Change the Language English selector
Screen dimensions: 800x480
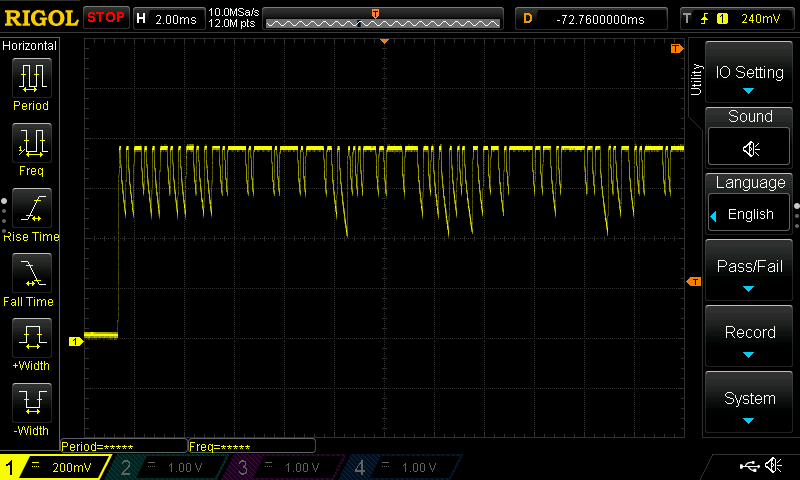click(x=749, y=214)
